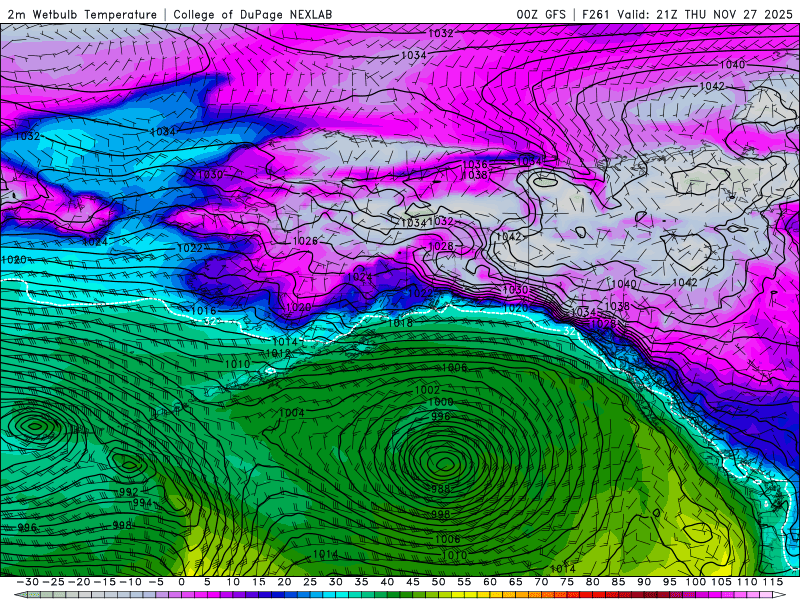Click the "College of DuPage NEXLAB" label
The height and width of the screenshot is (600, 800).
(253, 14)
